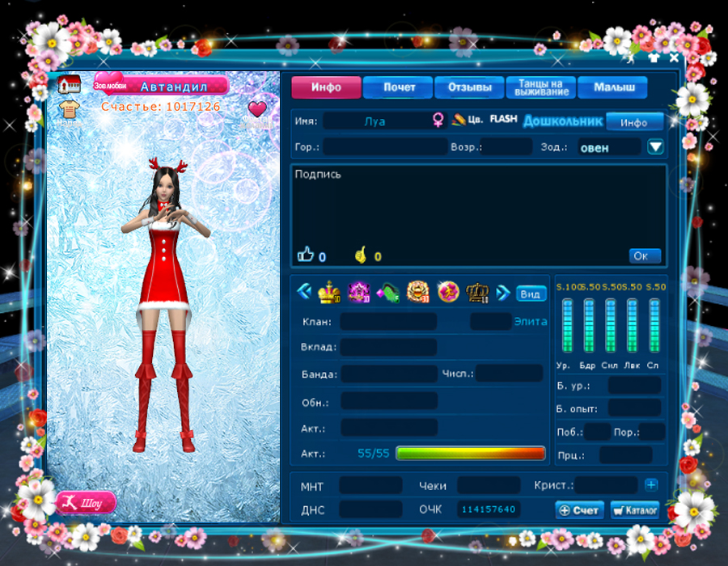Click the house icon above the avatar
The image size is (728, 566).
click(x=69, y=85)
